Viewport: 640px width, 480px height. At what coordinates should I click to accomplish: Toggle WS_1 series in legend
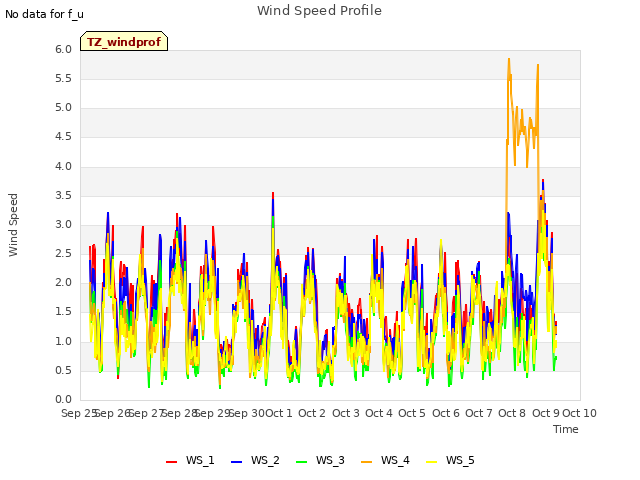point(190,460)
